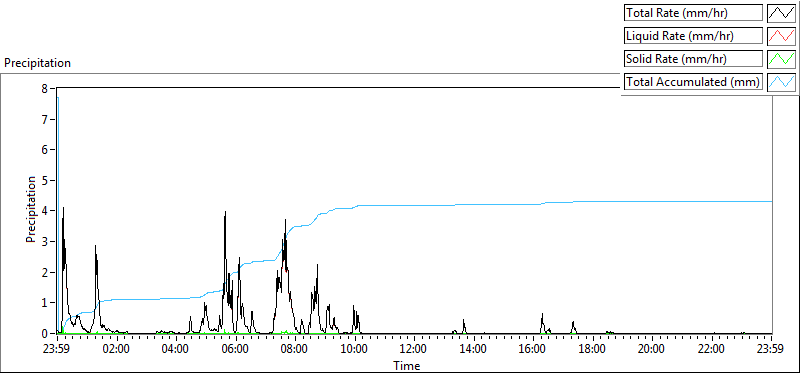Screen dimensions: 800x373
Task: Click the vertical Precipitation axis label
Action: [x=31, y=210]
